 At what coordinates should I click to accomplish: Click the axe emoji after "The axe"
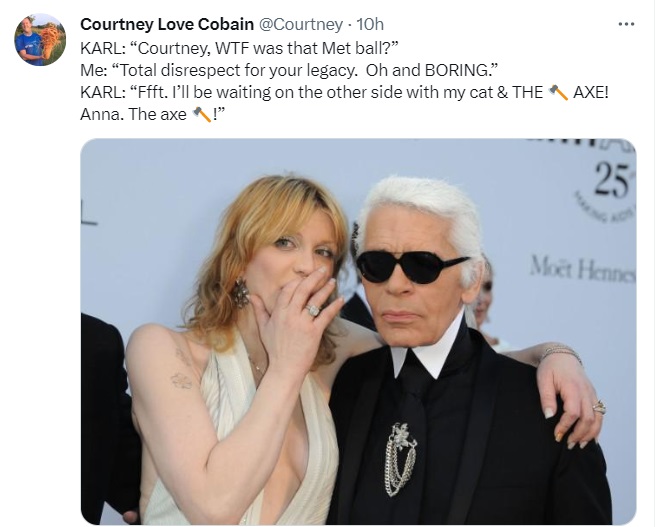click(201, 115)
